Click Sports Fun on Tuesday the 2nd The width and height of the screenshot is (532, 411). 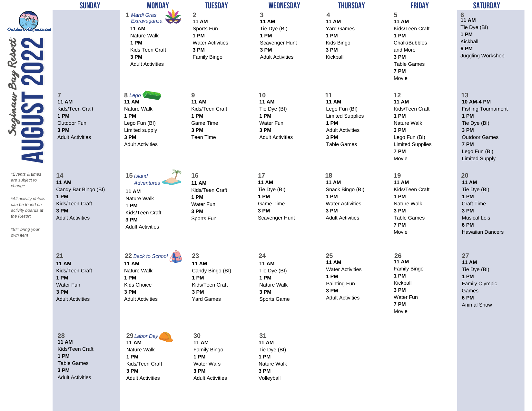click(205, 29)
